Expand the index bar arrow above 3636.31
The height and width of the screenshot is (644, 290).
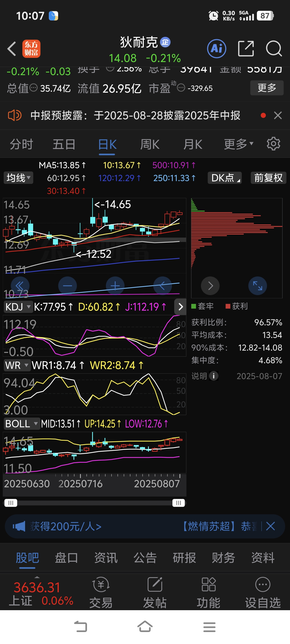37,577
